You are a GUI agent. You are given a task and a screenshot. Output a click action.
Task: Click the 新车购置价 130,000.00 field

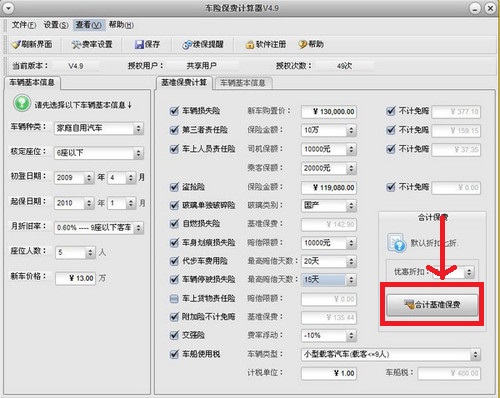click(x=329, y=112)
